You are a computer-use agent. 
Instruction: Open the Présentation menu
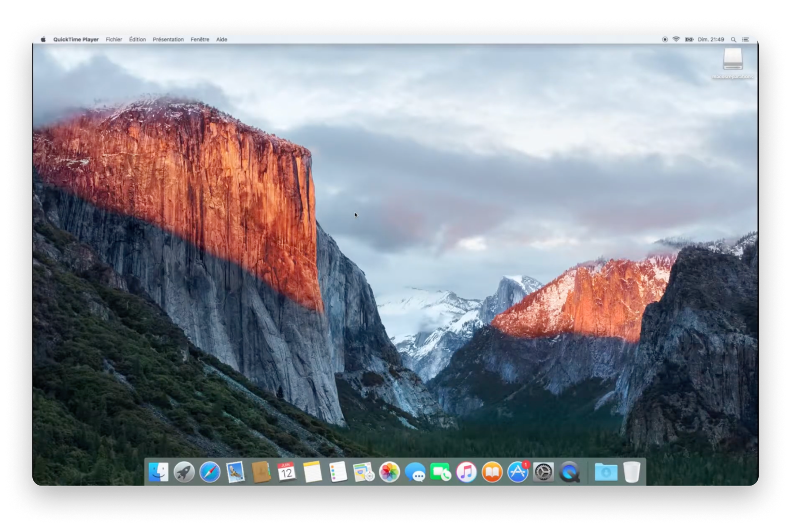[x=168, y=39]
